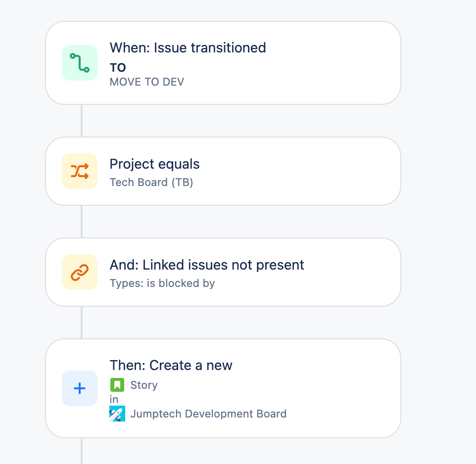
Task: Click the orange chain link icon
Action: pyautogui.click(x=80, y=272)
